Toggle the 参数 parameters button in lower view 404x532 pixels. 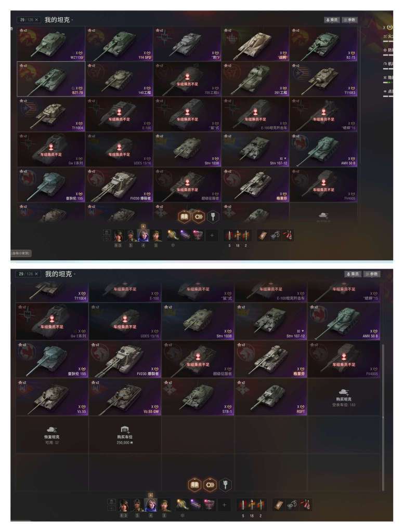(371, 274)
